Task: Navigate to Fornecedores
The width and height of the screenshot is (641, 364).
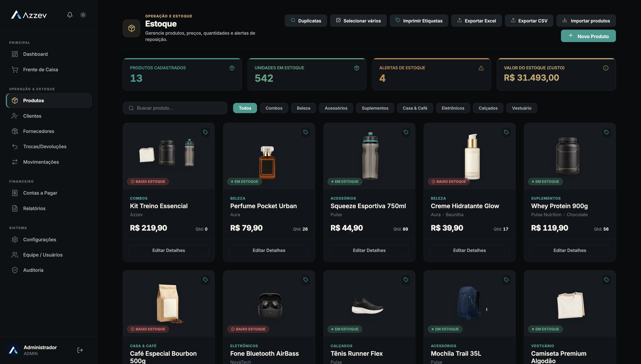Action: [x=49, y=131]
